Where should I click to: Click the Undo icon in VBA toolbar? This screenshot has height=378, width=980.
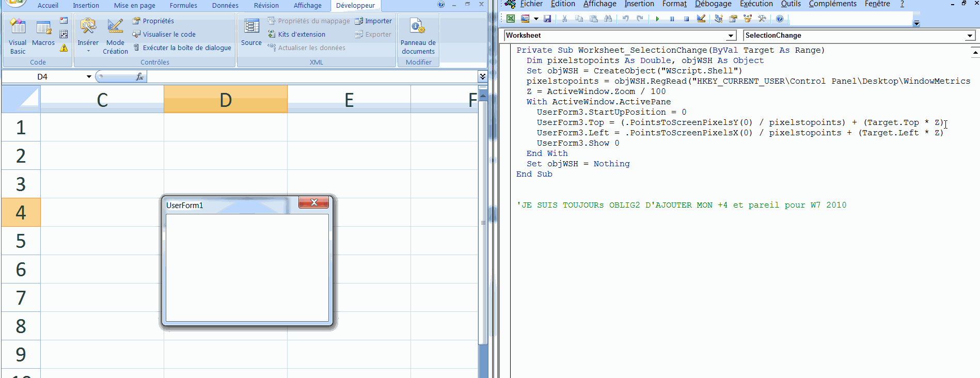pos(625,19)
